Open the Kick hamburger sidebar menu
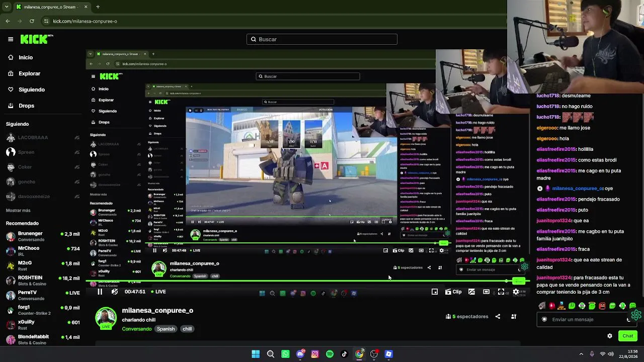644x362 pixels. pyautogui.click(x=11, y=39)
